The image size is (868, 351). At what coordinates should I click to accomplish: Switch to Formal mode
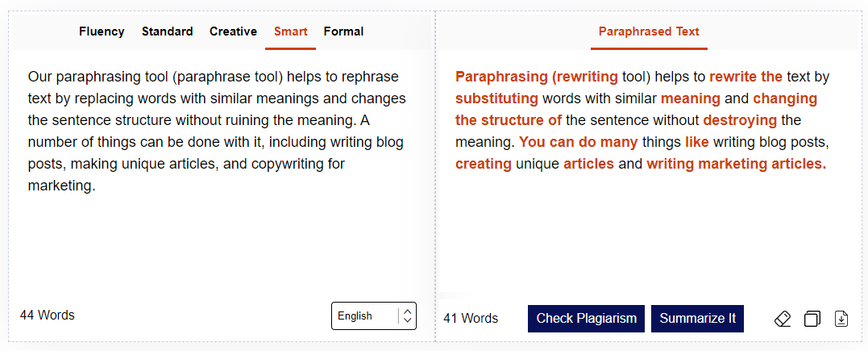343,31
